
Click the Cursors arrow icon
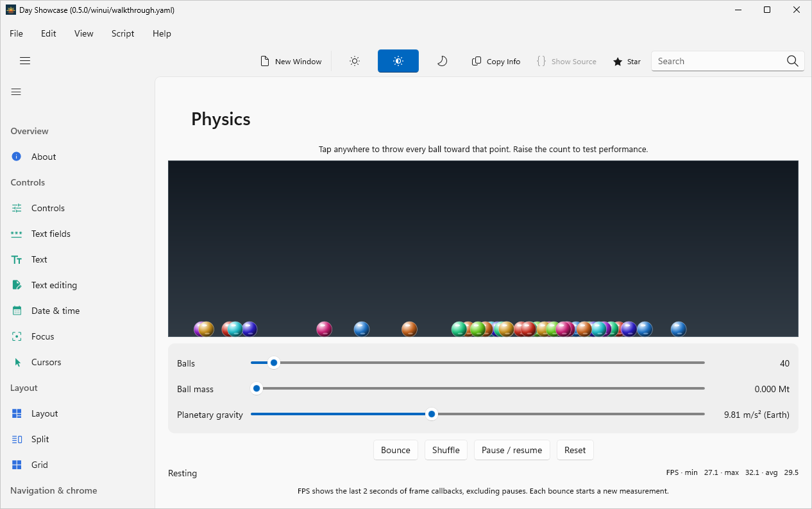[17, 362]
